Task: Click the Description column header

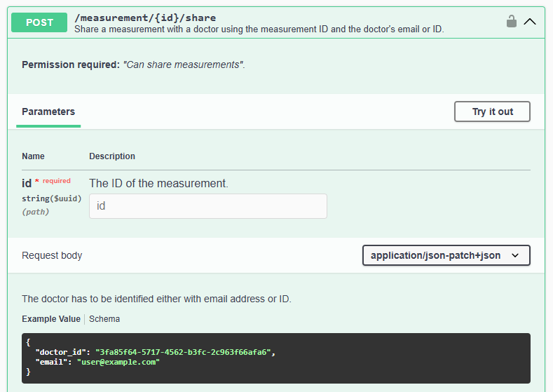Action: (x=112, y=156)
